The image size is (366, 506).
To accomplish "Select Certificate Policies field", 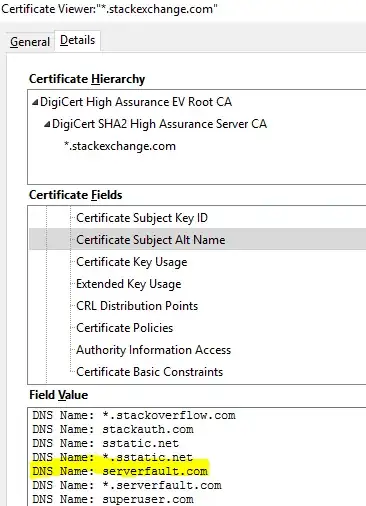I will pos(125,328).
